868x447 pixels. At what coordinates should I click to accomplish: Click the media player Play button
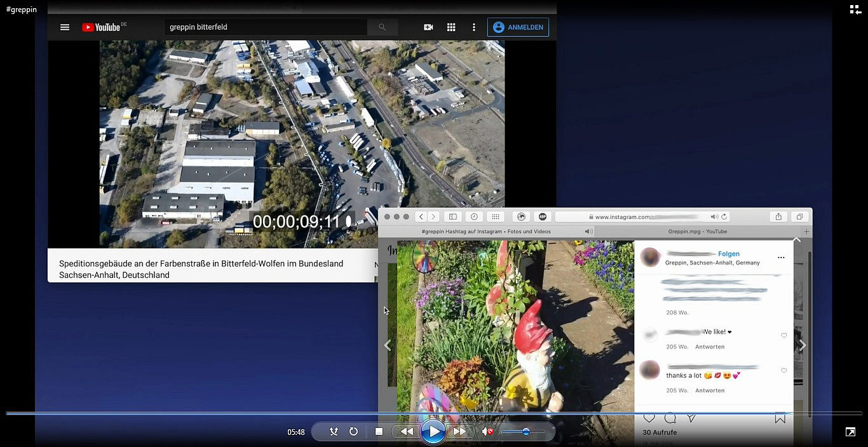point(434,432)
